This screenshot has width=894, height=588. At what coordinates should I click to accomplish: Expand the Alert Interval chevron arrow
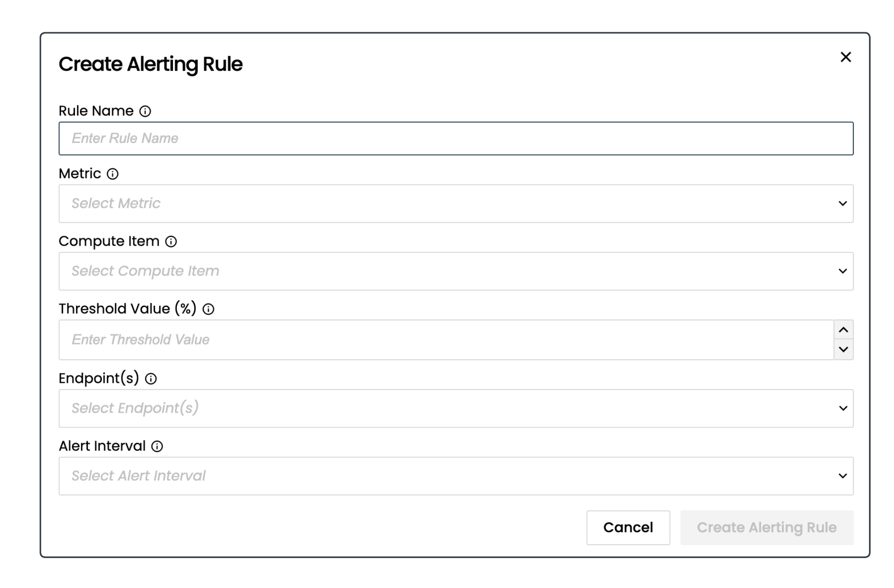tap(843, 476)
